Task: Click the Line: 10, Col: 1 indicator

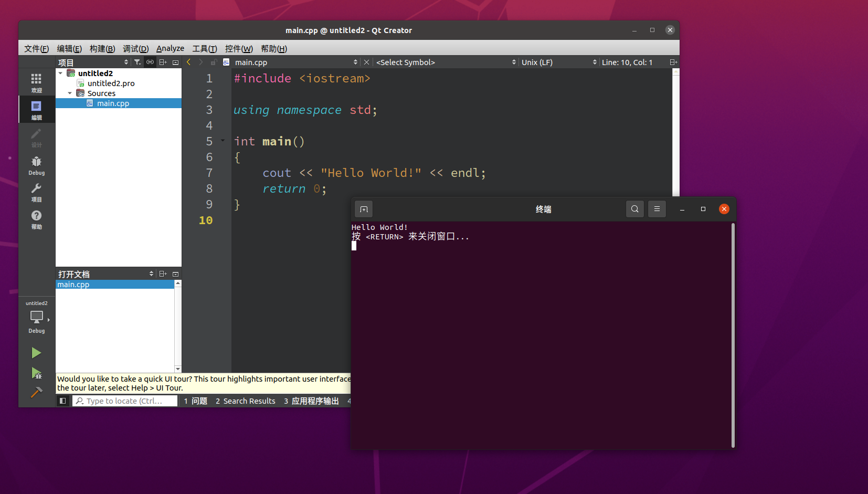Action: tap(627, 62)
